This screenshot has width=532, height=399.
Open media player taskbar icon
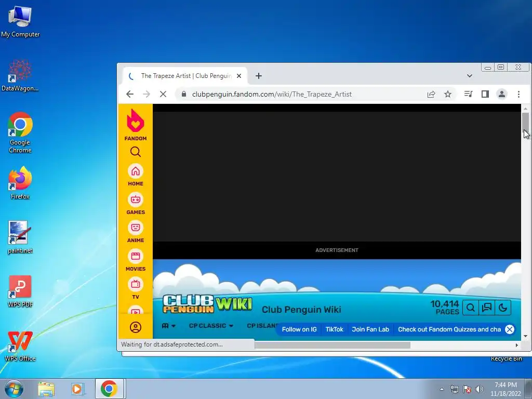point(78,389)
